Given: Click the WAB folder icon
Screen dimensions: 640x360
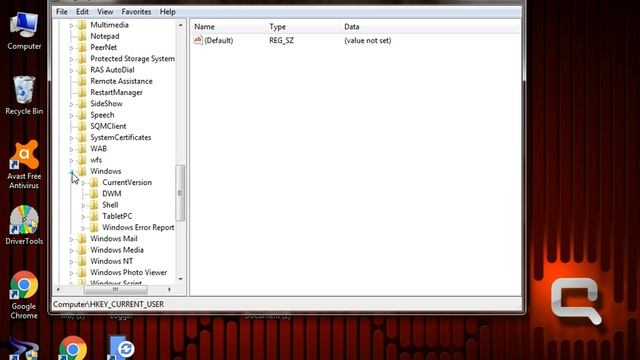Looking at the screenshot, I should pyautogui.click(x=82, y=149).
